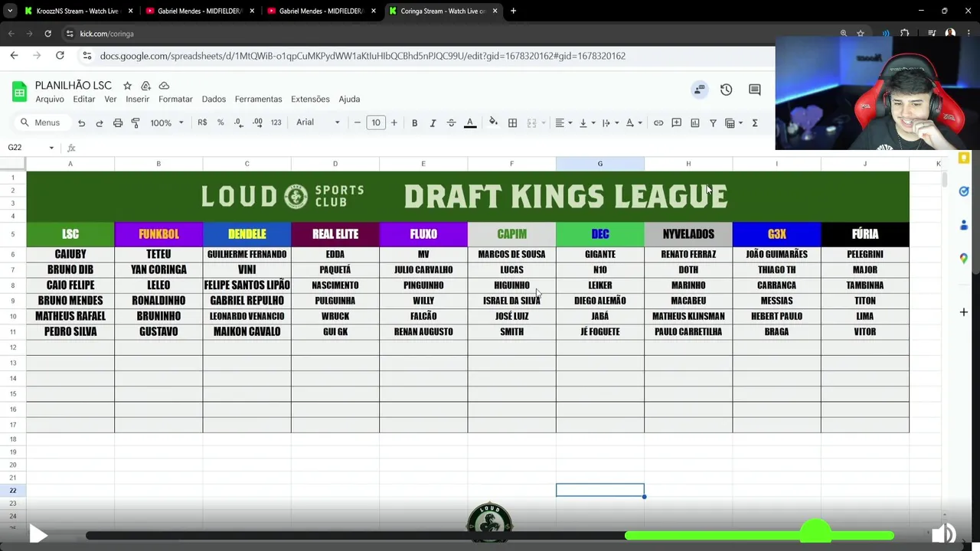
Task: Open the text color picker
Action: pos(470,122)
